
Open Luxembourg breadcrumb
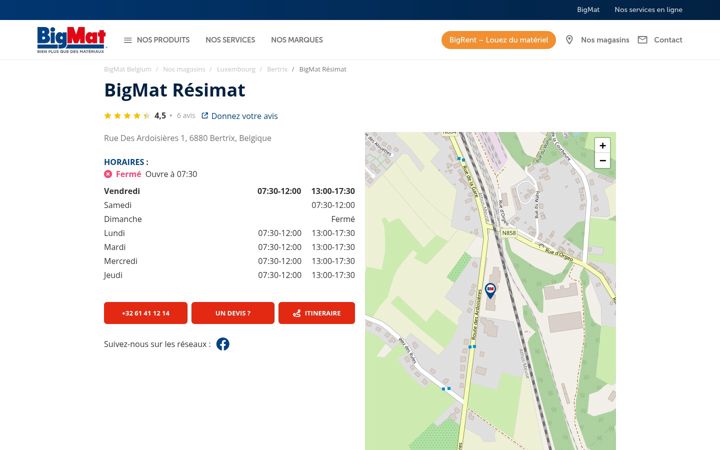(236, 69)
